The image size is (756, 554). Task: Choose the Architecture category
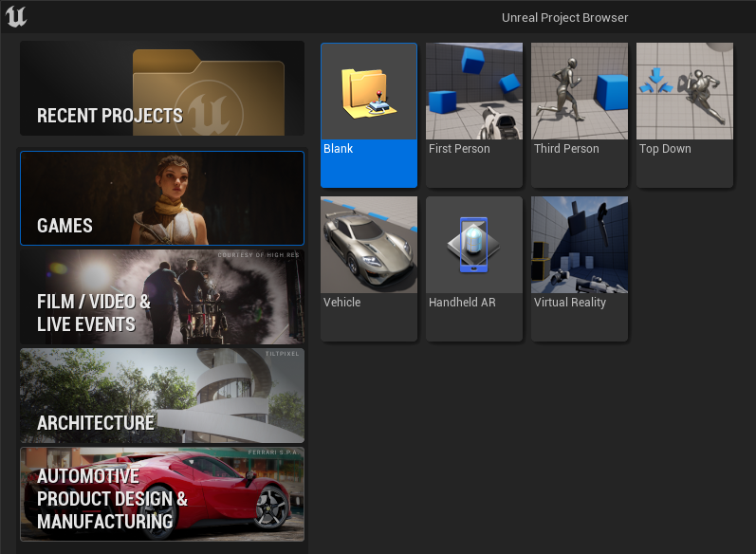click(162, 396)
